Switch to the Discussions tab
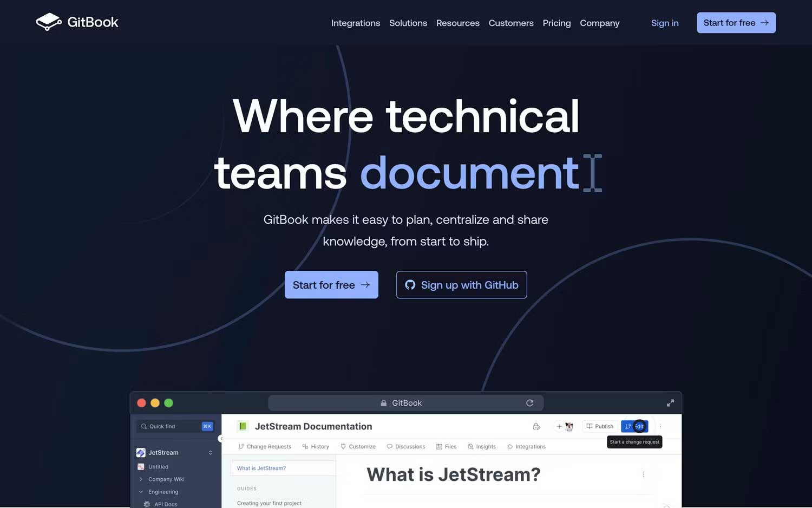The width and height of the screenshot is (812, 508). pyautogui.click(x=406, y=447)
